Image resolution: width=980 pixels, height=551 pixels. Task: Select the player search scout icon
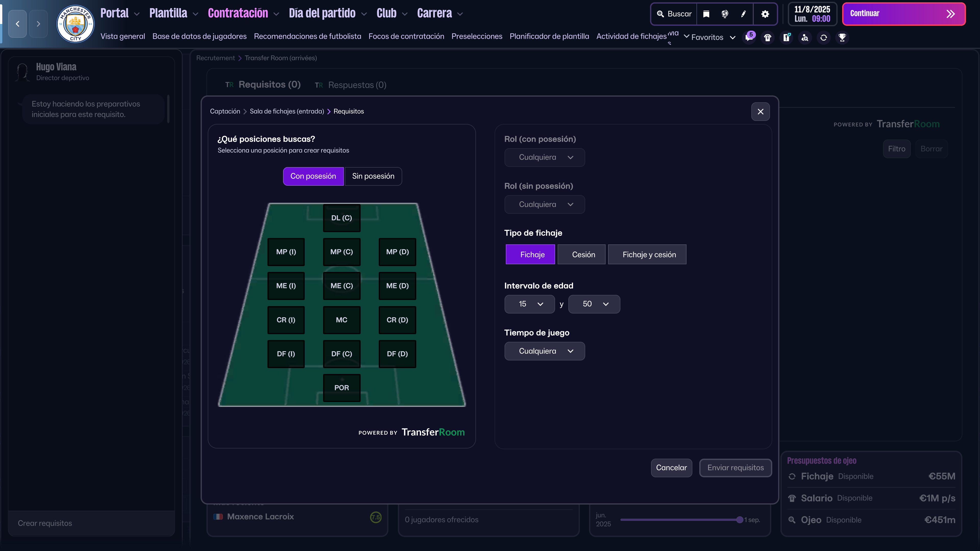pos(805,38)
